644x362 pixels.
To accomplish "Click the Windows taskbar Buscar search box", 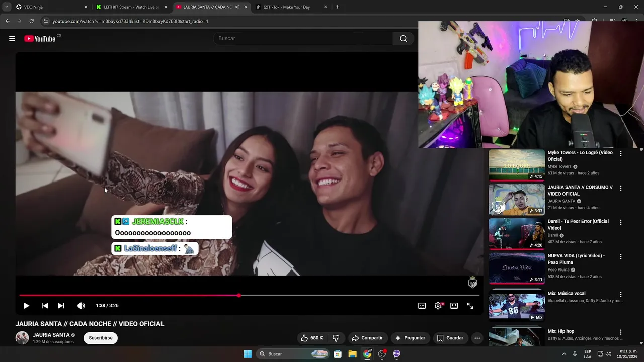I will click(x=293, y=354).
